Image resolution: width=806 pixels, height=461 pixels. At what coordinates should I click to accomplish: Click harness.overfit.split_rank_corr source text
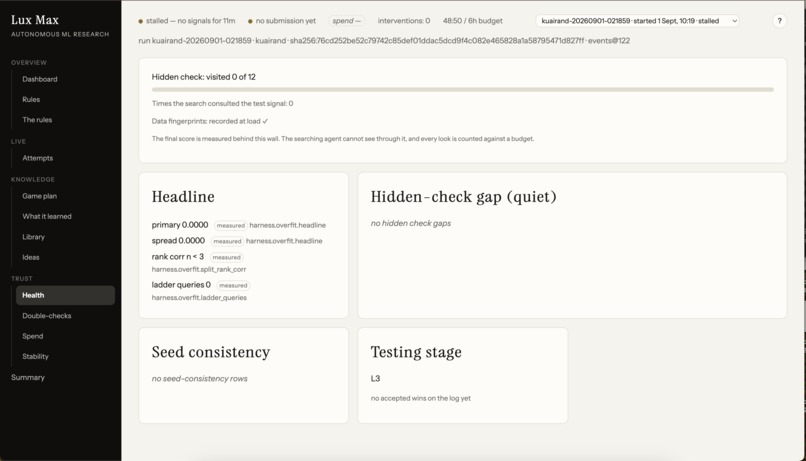(199, 269)
